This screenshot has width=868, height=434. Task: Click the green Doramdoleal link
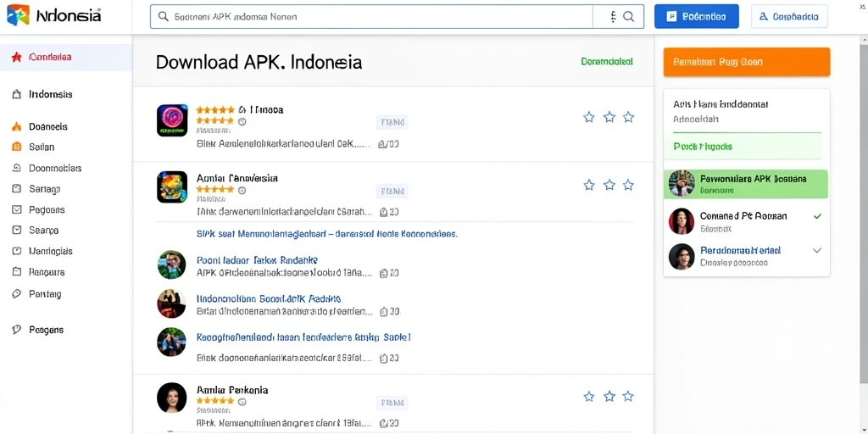point(607,61)
